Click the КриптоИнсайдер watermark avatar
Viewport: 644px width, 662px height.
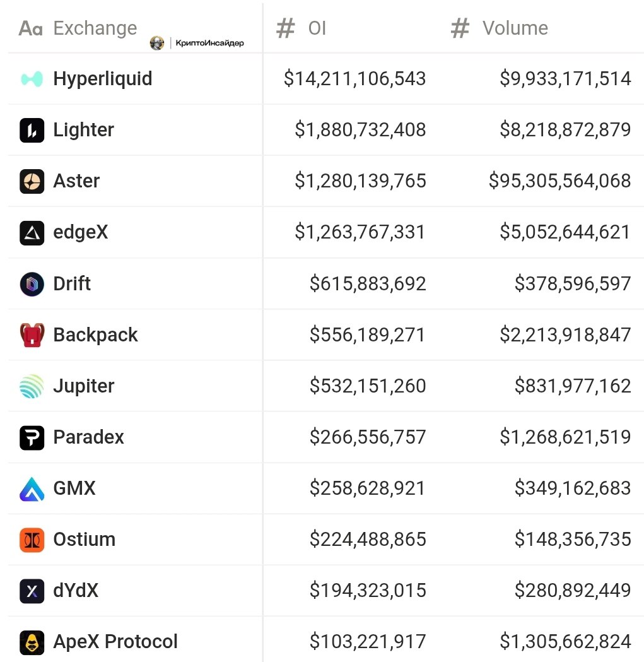point(157,43)
